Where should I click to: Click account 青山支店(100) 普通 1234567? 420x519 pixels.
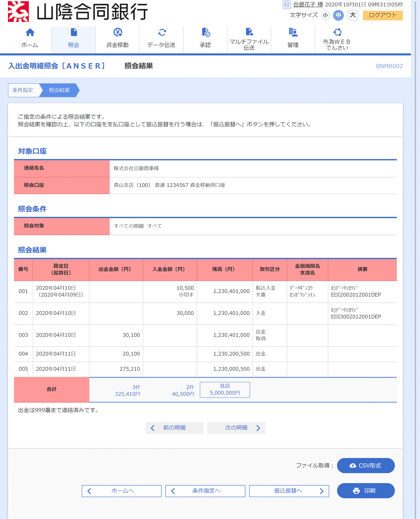point(169,185)
